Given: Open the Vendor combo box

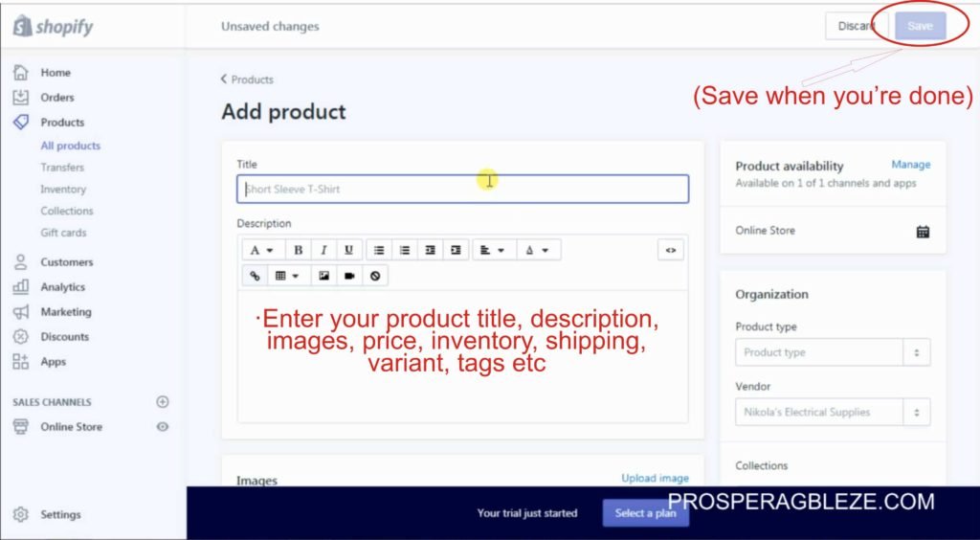Looking at the screenshot, I should [x=833, y=413].
